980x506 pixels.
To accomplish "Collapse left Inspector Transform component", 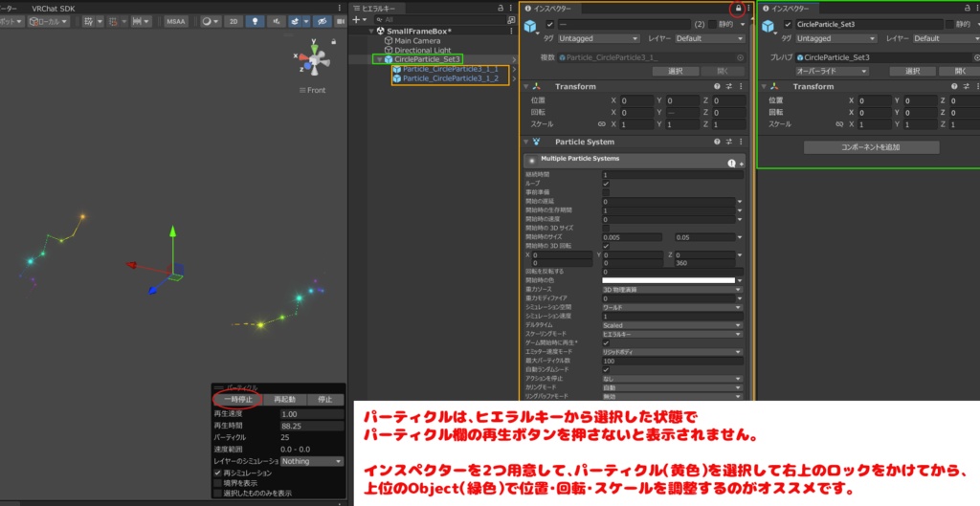I will coord(525,87).
